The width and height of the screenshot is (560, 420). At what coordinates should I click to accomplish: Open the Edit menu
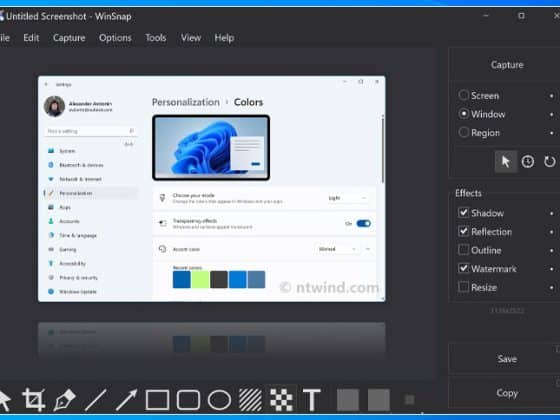point(31,38)
